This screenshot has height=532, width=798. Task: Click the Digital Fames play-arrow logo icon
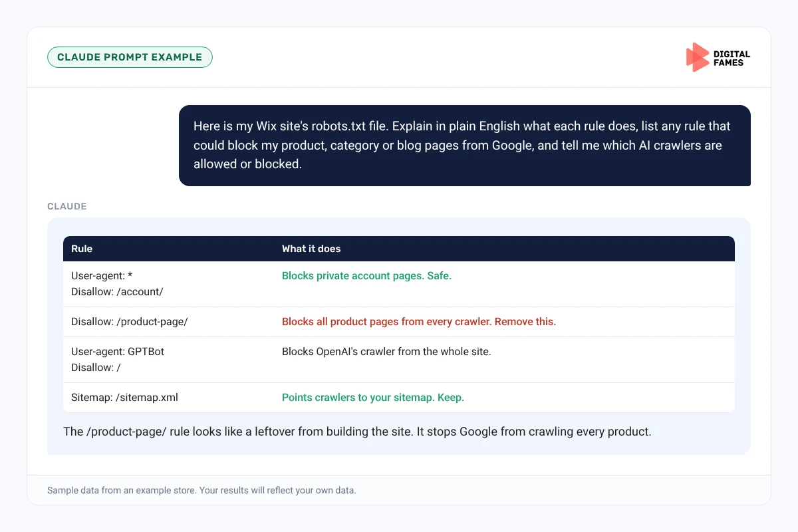click(697, 57)
